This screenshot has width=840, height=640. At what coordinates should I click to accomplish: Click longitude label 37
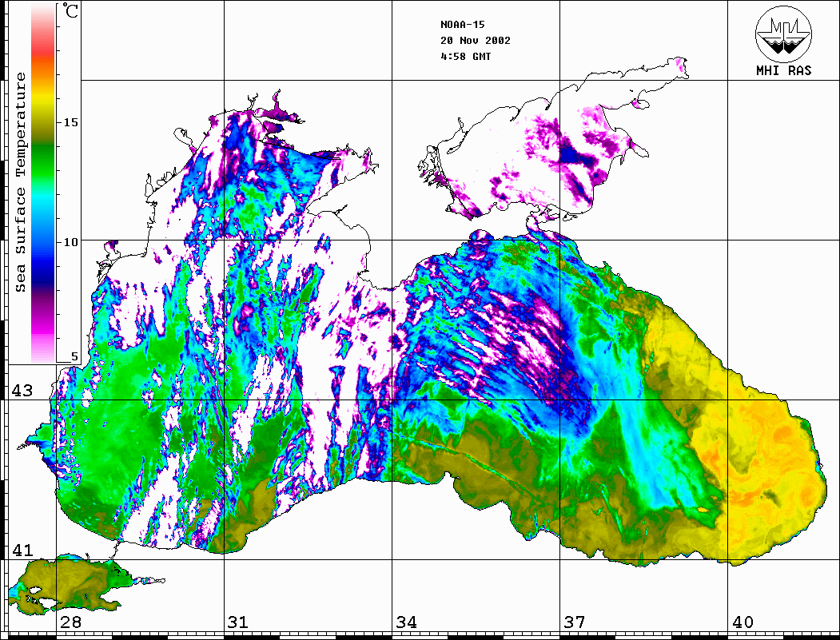575,622
